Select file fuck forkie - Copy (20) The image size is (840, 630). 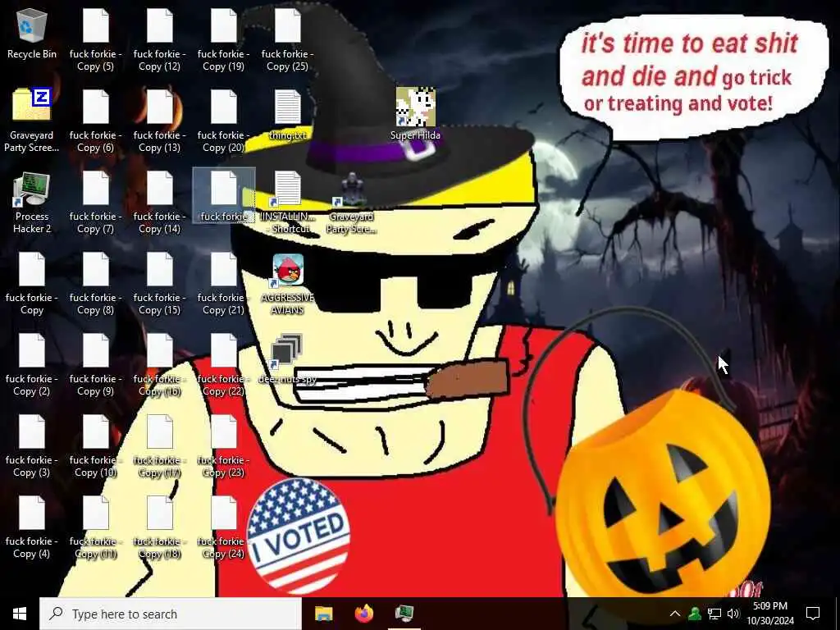(224, 121)
